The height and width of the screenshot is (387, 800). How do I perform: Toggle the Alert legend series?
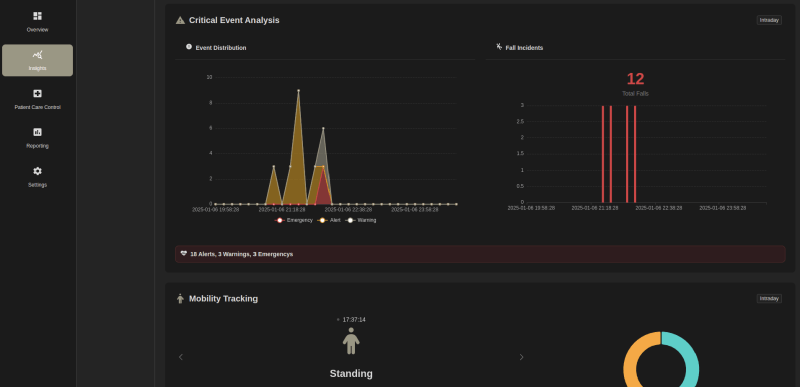tap(329, 220)
